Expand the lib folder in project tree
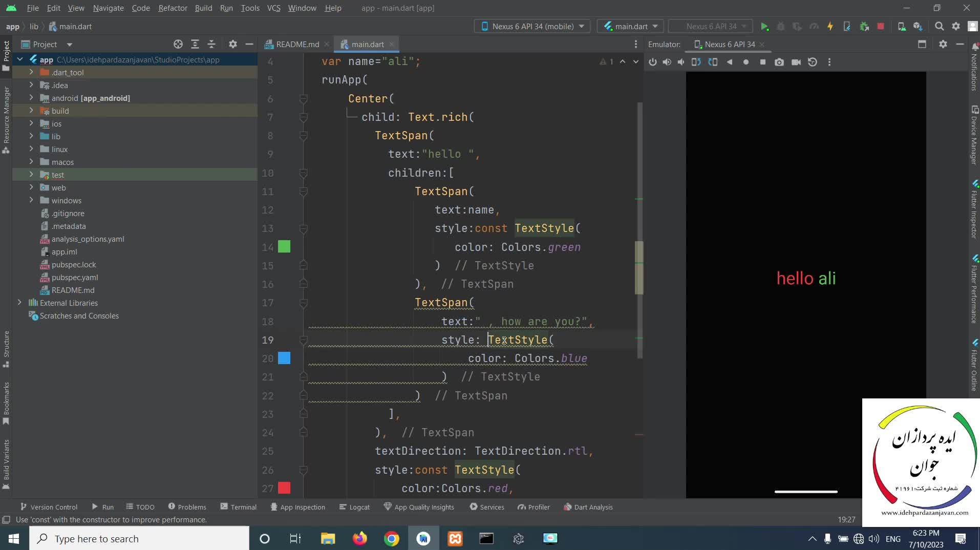This screenshot has height=550, width=980. [31, 136]
